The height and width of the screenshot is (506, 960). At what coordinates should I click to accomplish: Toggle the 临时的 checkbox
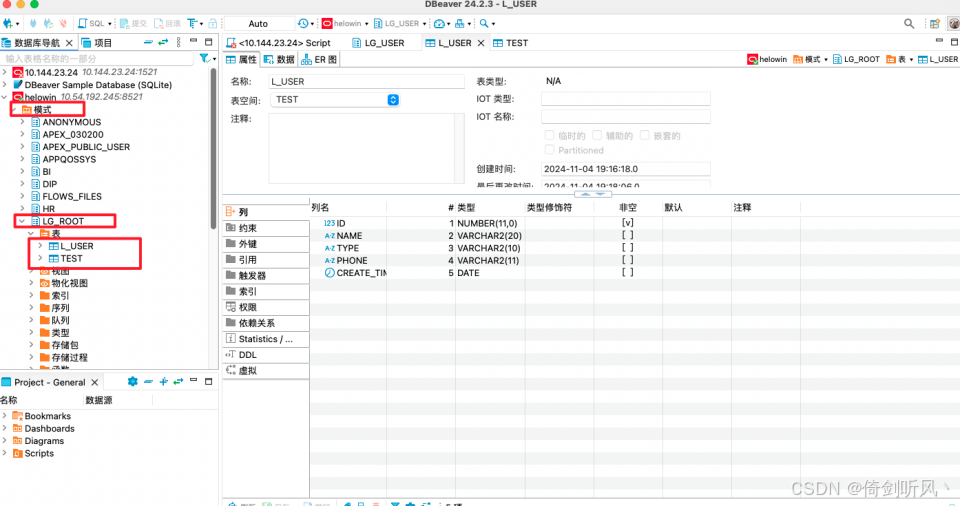[x=549, y=135]
